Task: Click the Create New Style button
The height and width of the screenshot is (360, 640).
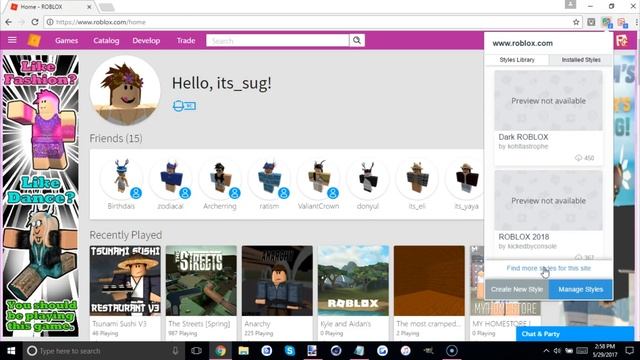Action: (x=517, y=289)
